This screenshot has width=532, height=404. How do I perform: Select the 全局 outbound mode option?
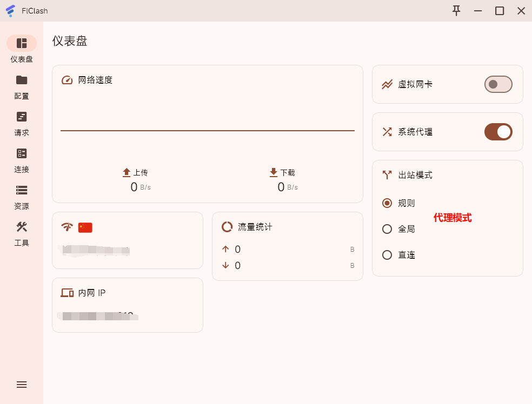pyautogui.click(x=387, y=229)
